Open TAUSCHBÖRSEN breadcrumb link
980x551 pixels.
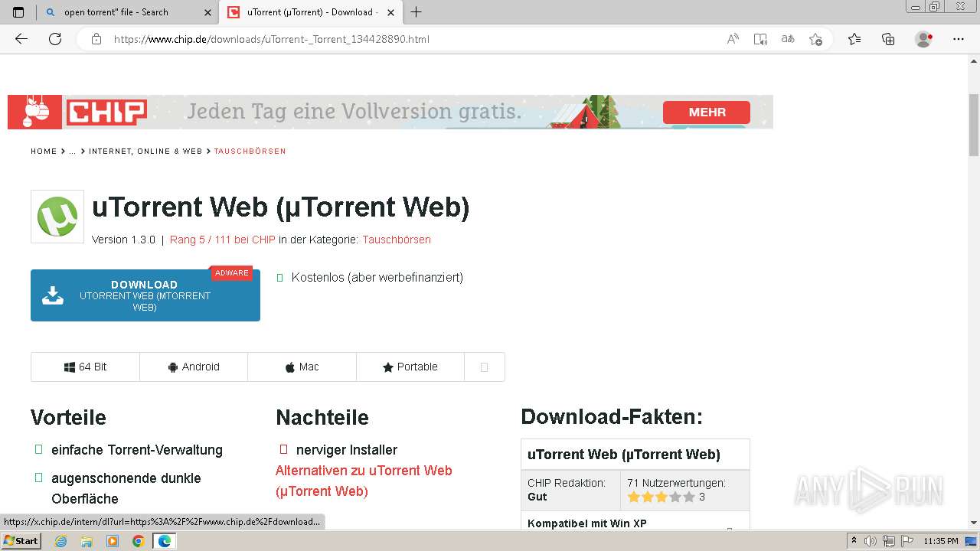[250, 152]
